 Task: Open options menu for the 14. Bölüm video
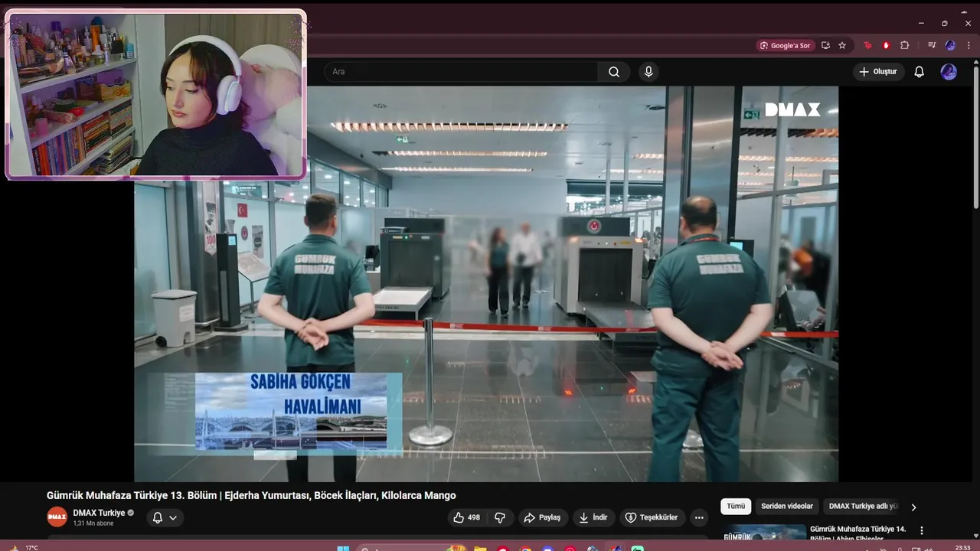click(922, 530)
